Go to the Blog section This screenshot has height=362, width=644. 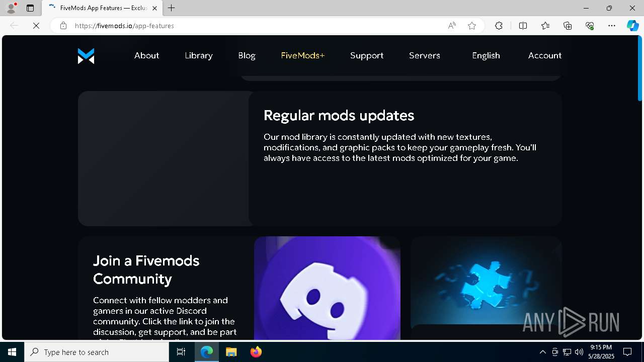coord(247,55)
